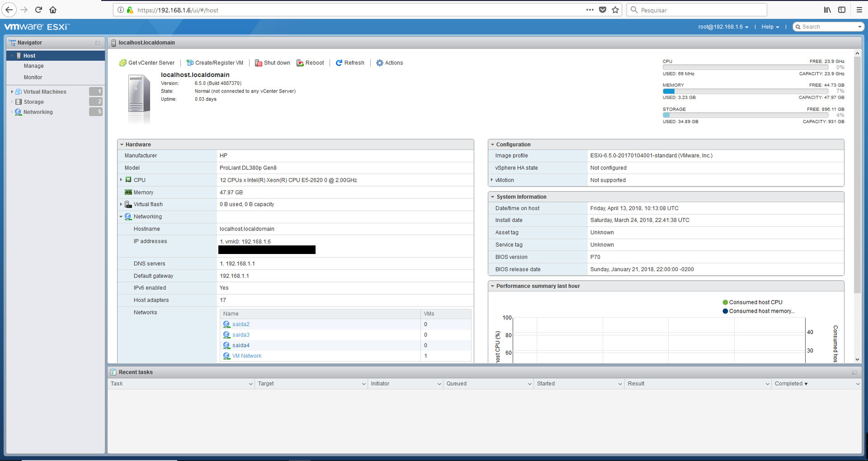
Task: Minimize the Recent tasks panel icon
Action: pos(854,372)
